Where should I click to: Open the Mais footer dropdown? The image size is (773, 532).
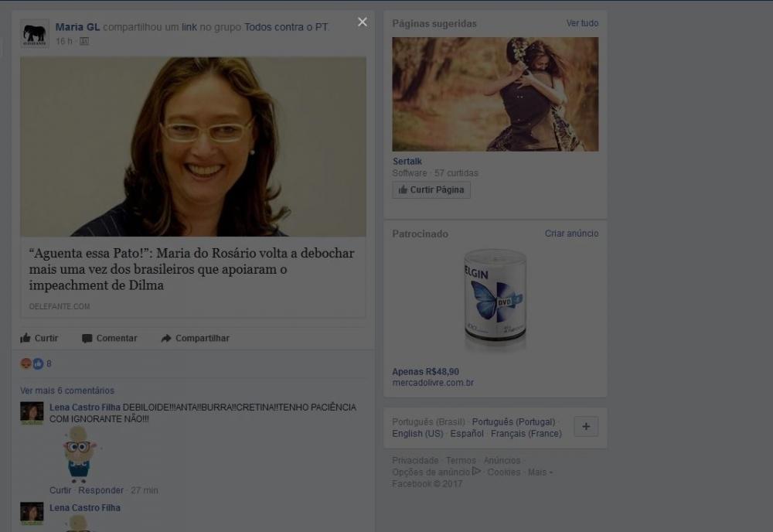point(540,472)
